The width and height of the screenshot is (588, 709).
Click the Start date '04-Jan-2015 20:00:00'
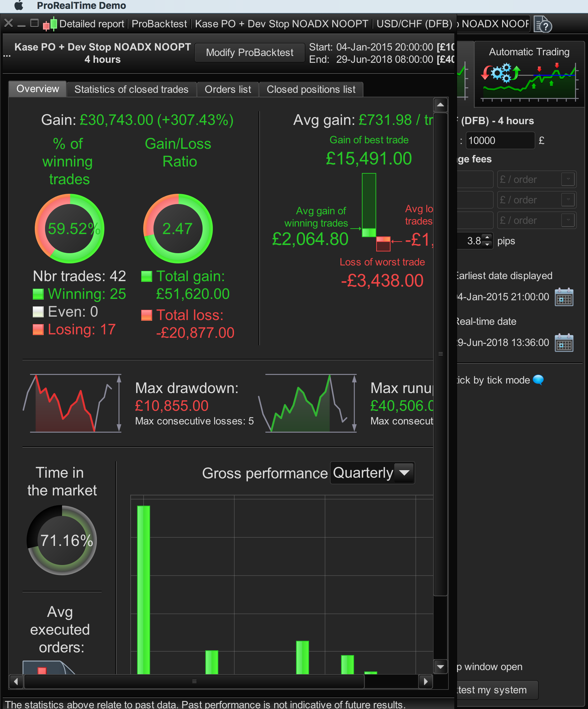385,47
